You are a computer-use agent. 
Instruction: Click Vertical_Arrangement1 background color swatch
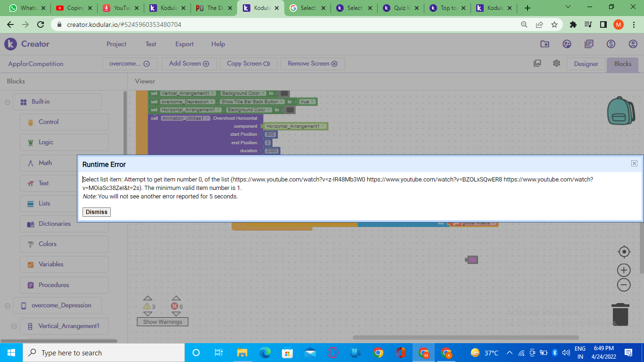tap(285, 93)
